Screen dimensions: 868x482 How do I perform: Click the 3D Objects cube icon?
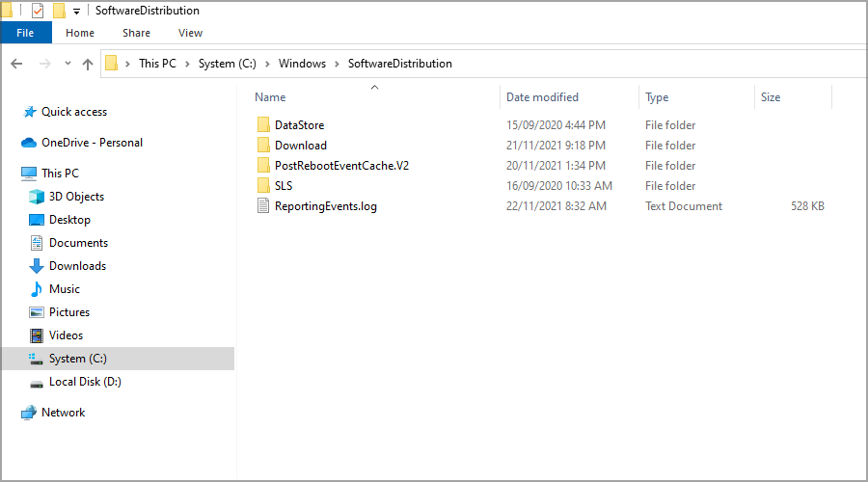click(x=37, y=197)
